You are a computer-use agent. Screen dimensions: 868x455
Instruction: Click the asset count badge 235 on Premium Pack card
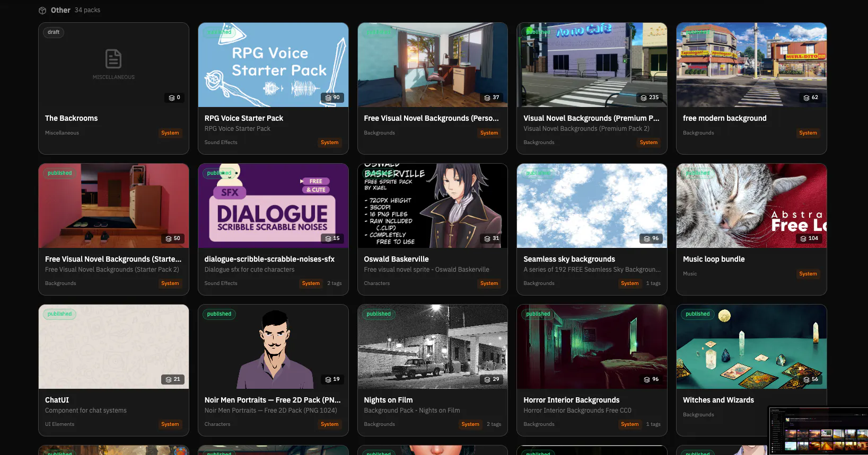pyautogui.click(x=650, y=97)
